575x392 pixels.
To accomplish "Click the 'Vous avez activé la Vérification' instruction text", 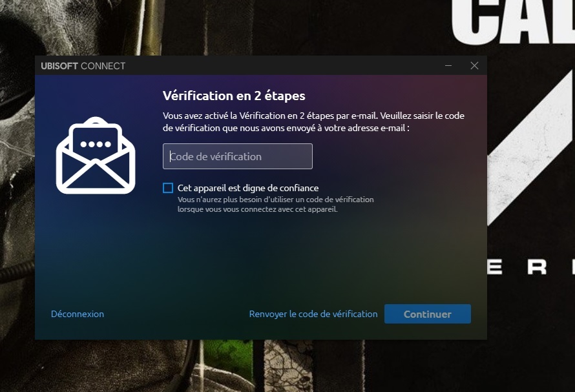I will [x=313, y=122].
